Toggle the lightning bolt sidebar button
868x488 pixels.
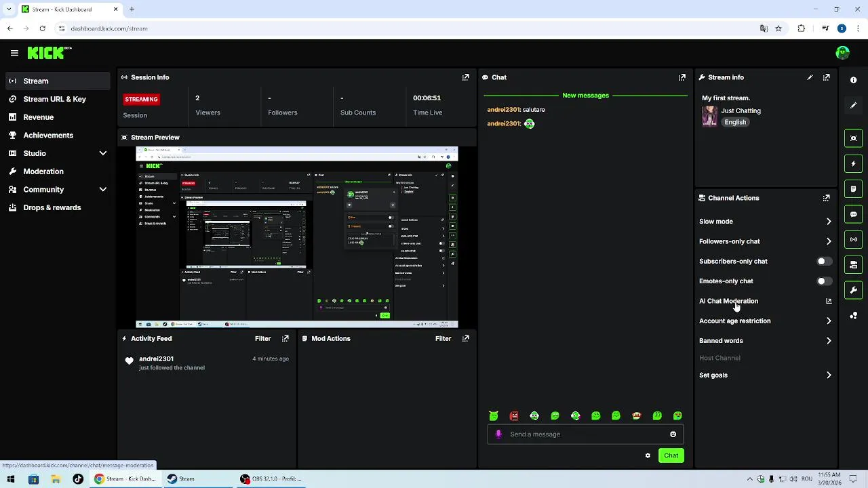[853, 163]
